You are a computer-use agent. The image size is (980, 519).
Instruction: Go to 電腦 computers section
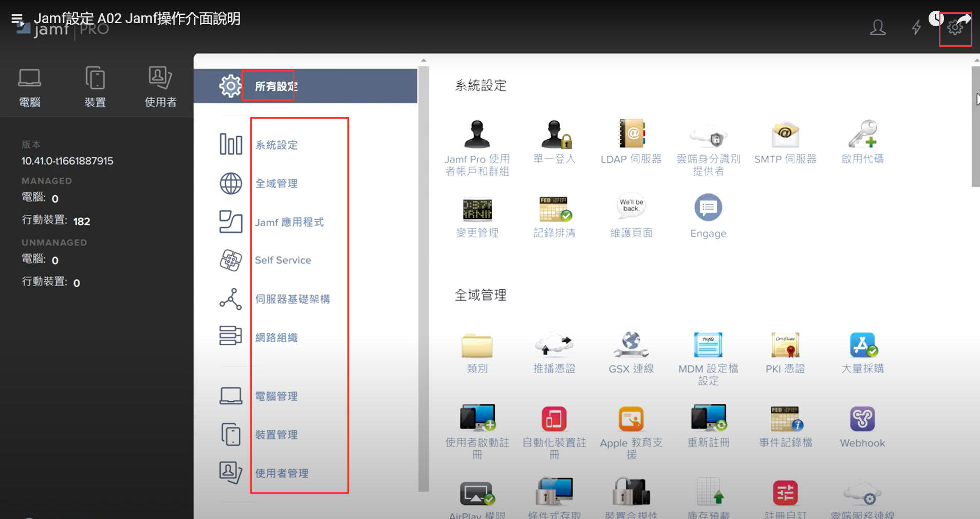coord(30,87)
